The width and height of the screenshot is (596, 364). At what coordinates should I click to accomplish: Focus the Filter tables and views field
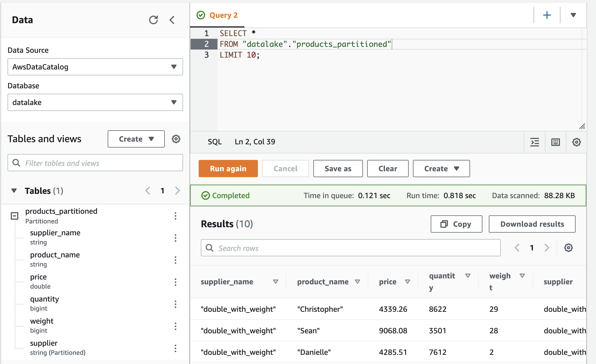tap(95, 163)
